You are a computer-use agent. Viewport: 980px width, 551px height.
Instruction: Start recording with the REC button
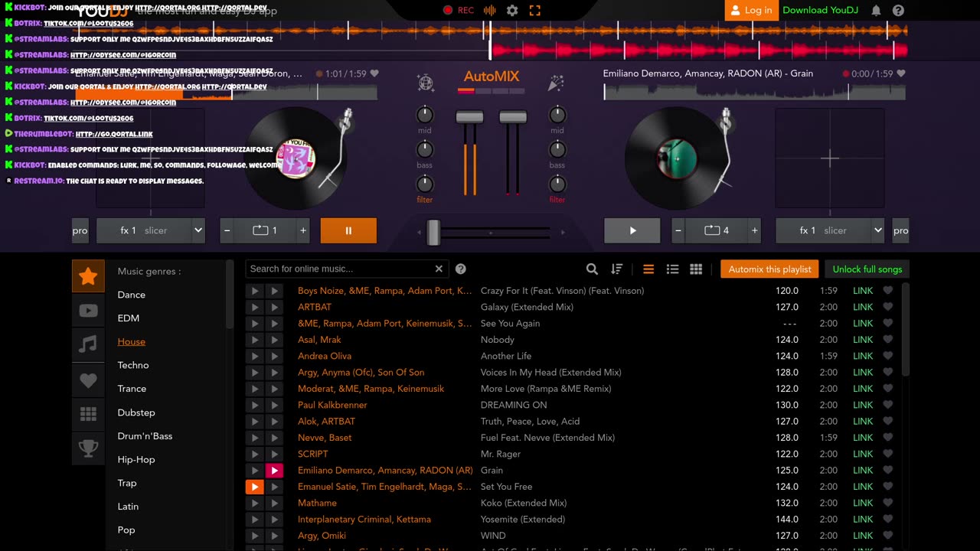(459, 11)
